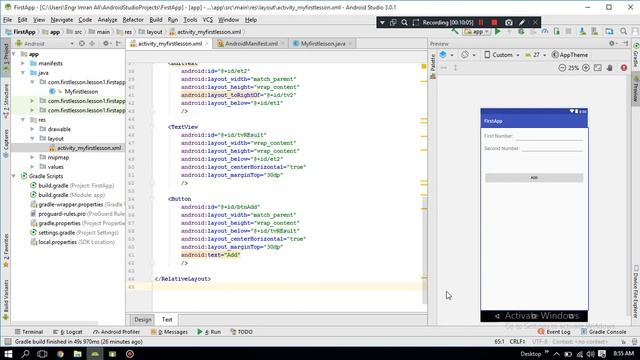This screenshot has width=640, height=360.
Task: Click Collapse All icon in Project panel
Action: [92, 43]
